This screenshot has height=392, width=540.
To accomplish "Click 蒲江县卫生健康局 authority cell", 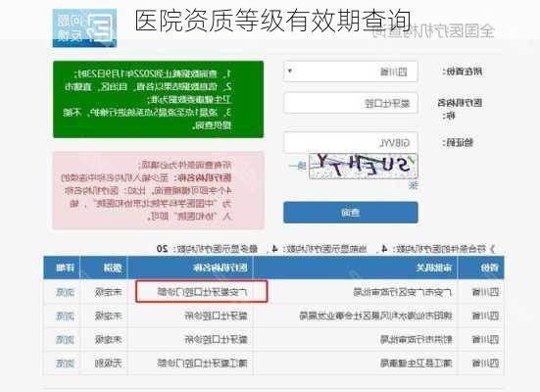I will click(x=416, y=363).
